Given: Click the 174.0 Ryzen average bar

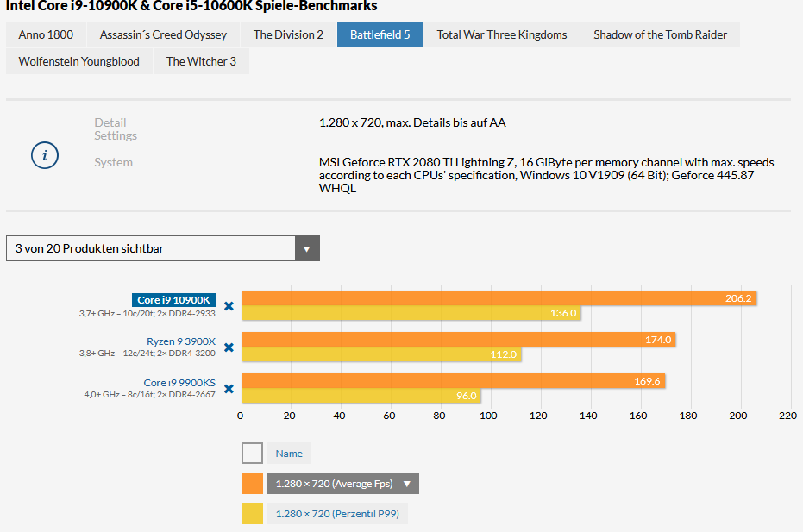Looking at the screenshot, I should [x=458, y=340].
